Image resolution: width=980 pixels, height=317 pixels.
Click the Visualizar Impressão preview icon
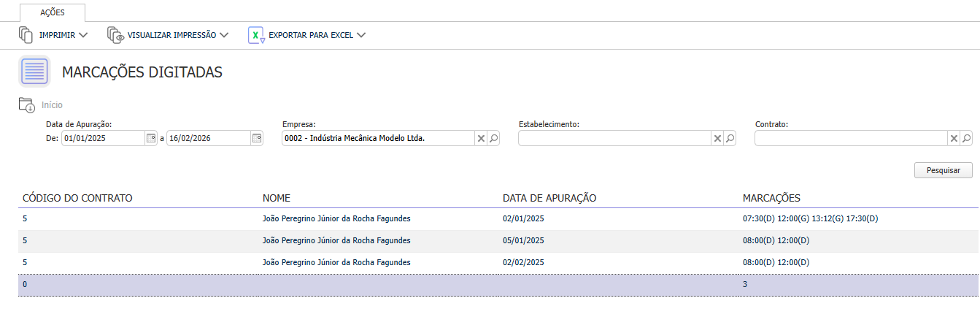[x=115, y=34]
